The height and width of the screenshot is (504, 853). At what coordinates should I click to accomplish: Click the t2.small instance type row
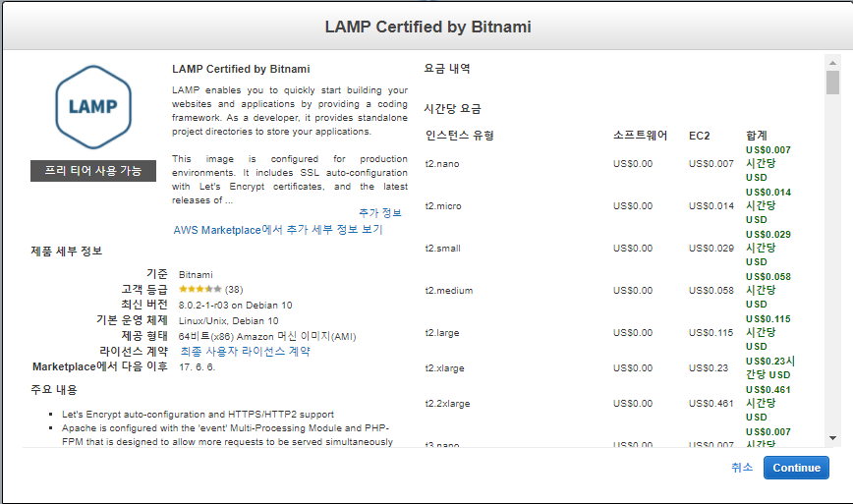608,249
